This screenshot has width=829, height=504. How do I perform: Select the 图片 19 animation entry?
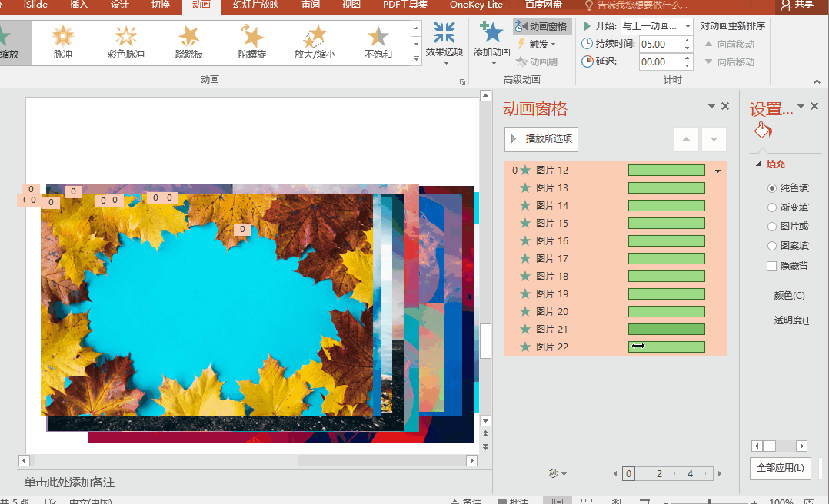pyautogui.click(x=615, y=293)
